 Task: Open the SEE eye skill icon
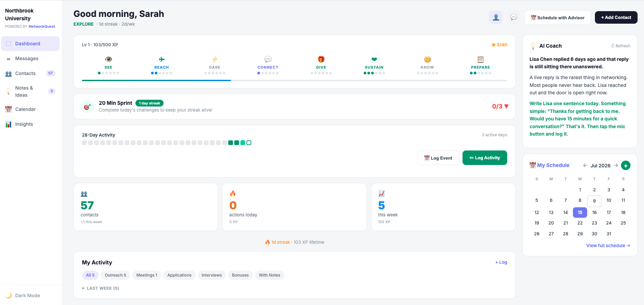coord(108,59)
